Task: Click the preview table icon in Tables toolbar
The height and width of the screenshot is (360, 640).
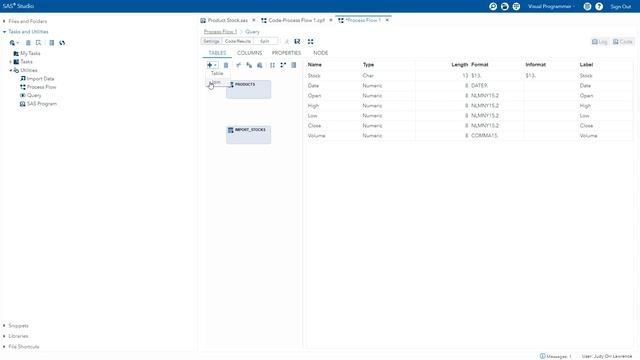Action: 260,65
